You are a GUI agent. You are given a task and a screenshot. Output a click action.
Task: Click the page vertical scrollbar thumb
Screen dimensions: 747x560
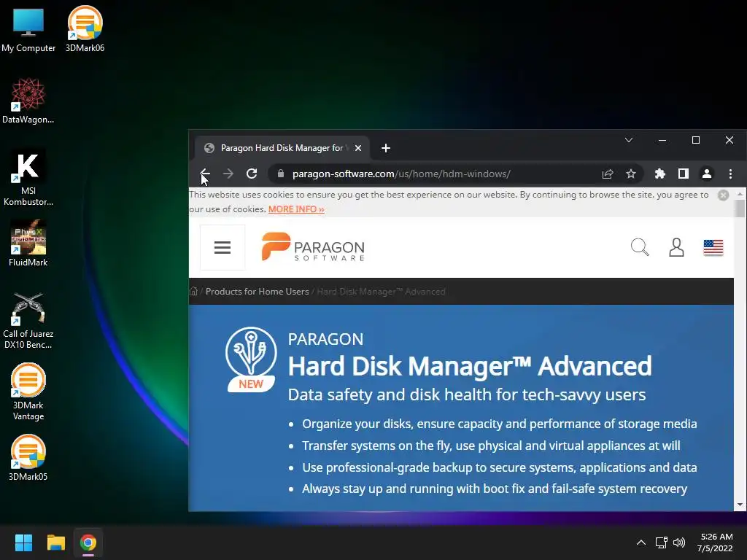[x=740, y=208]
